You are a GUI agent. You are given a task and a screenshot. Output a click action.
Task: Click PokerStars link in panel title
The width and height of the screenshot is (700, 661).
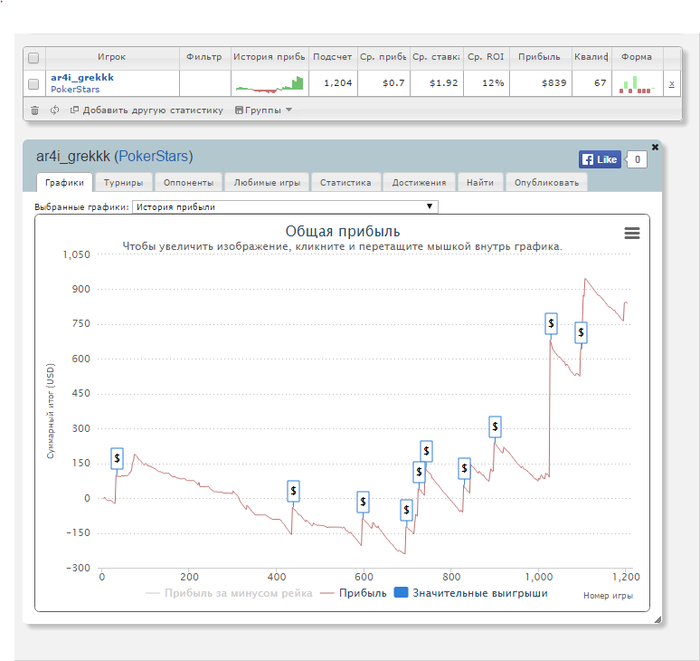tap(154, 156)
